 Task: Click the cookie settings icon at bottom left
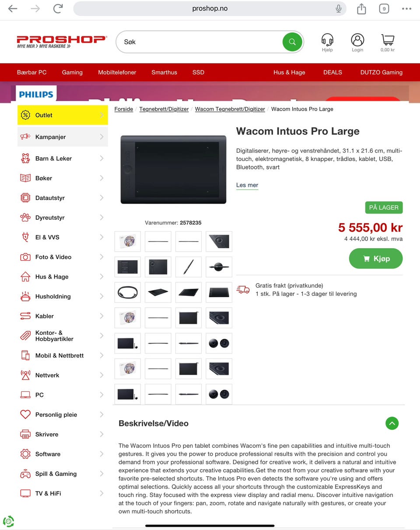[x=8, y=521]
